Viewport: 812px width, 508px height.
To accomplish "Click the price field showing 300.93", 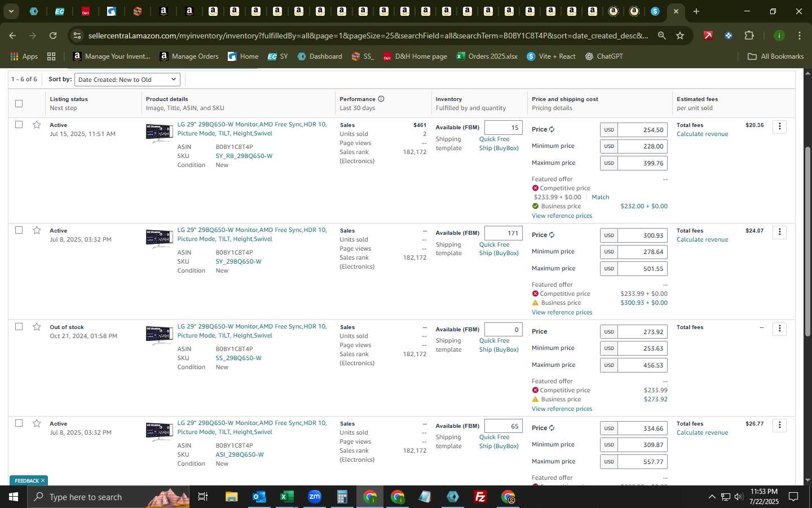I will 642,235.
